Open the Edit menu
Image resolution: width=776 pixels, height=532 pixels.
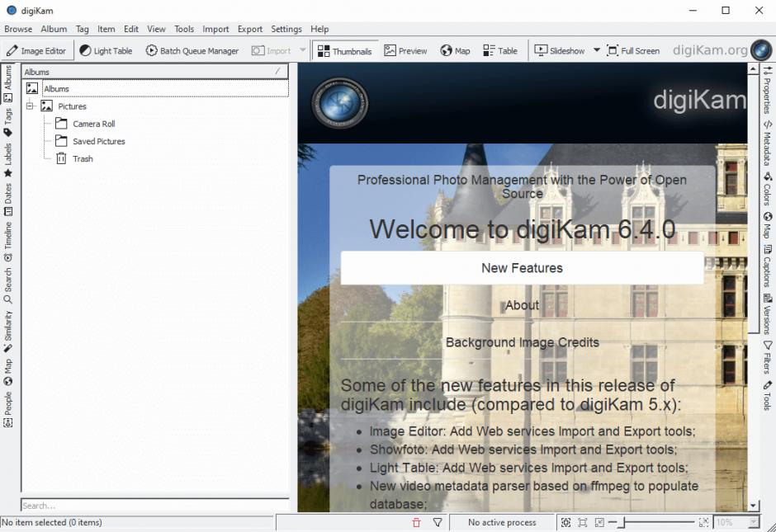(x=130, y=29)
